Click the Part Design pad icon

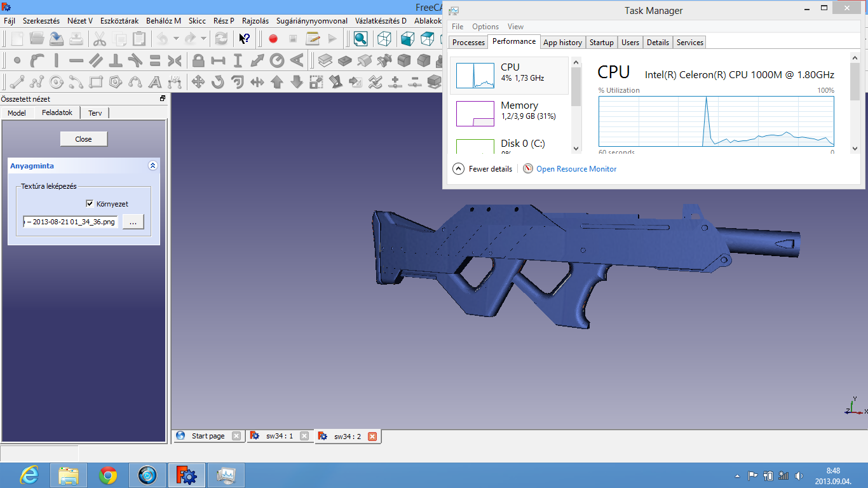(325, 61)
